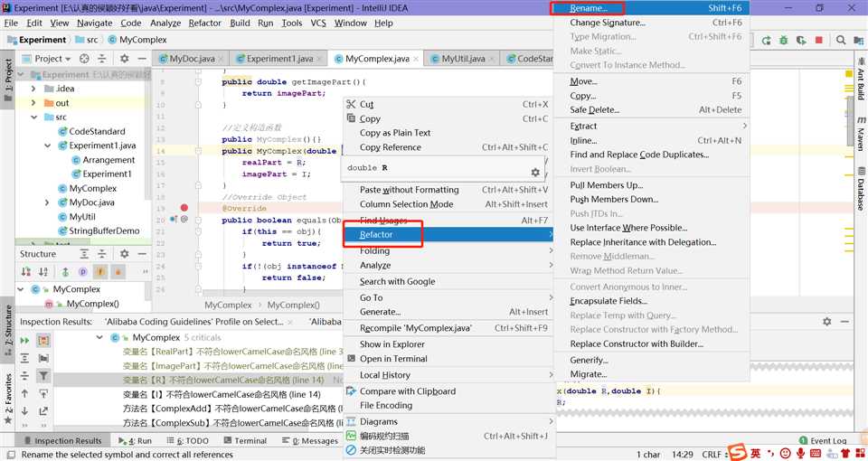Toggle show inherited members in Structure
The image size is (868, 461).
tap(65, 272)
